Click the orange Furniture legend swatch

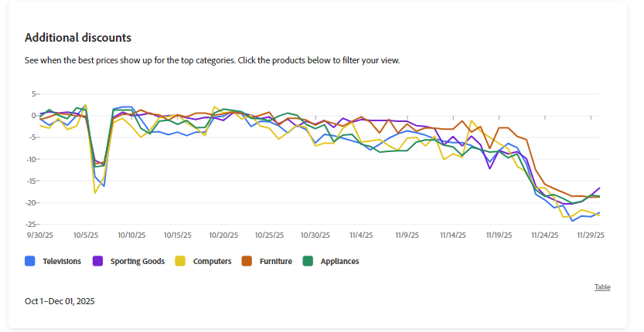point(247,261)
